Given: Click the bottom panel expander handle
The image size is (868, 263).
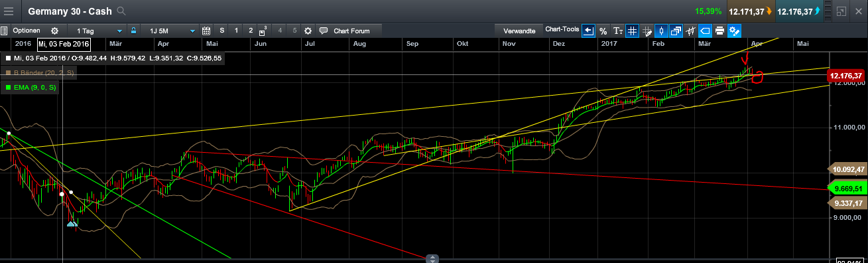Looking at the screenshot, I should point(432,258).
